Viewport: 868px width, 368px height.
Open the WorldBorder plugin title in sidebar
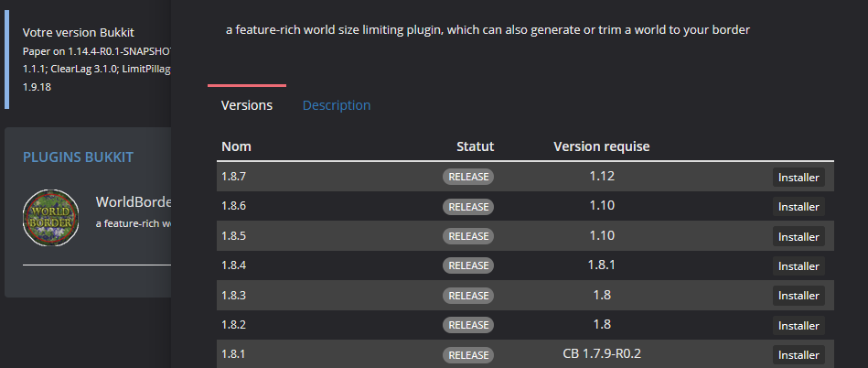click(133, 201)
